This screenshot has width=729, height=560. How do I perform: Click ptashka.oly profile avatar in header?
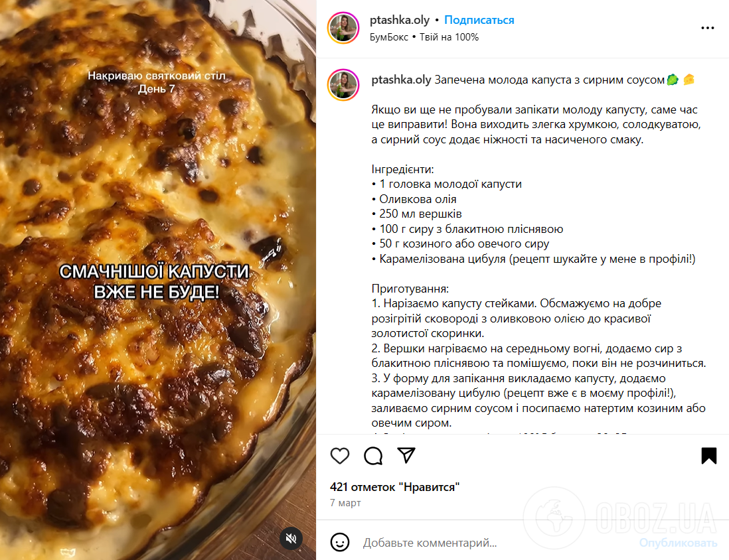pyautogui.click(x=343, y=28)
